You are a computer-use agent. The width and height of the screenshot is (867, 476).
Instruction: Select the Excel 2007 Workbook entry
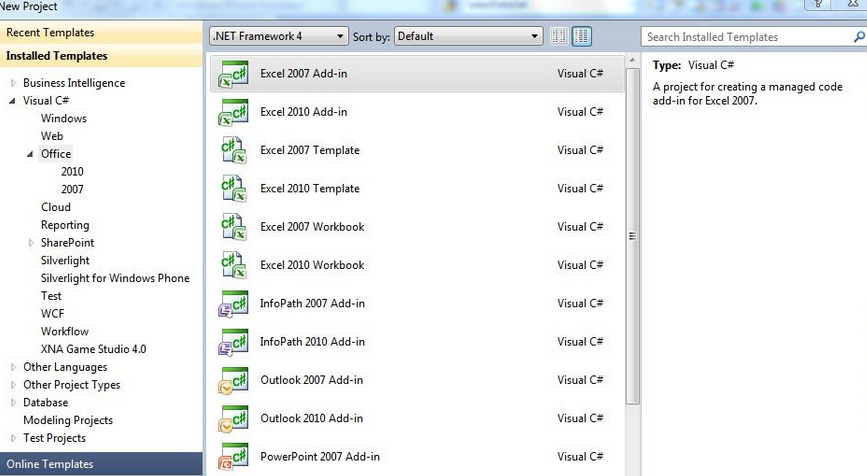click(x=417, y=227)
